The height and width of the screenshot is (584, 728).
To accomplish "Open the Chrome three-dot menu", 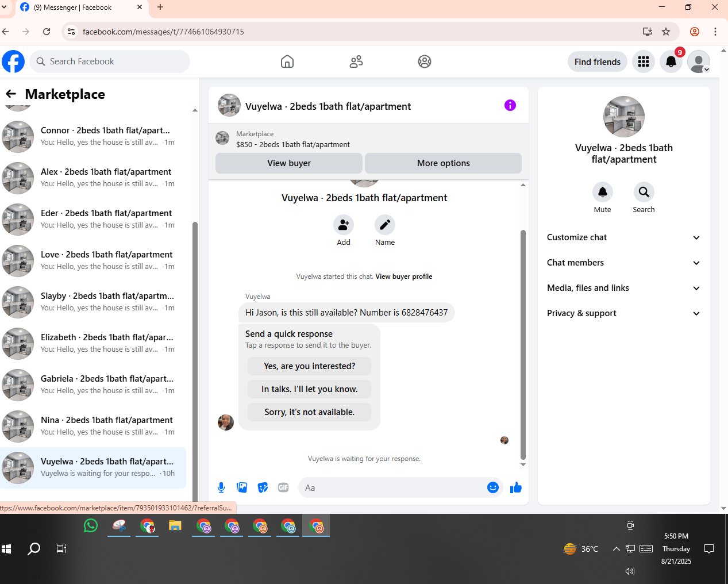I will [x=715, y=32].
